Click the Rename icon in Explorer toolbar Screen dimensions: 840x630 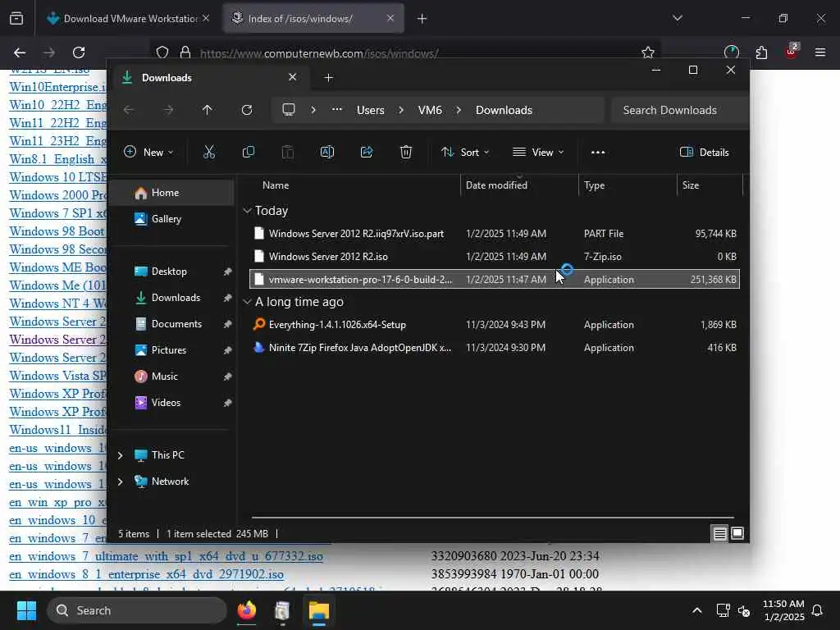tap(326, 152)
